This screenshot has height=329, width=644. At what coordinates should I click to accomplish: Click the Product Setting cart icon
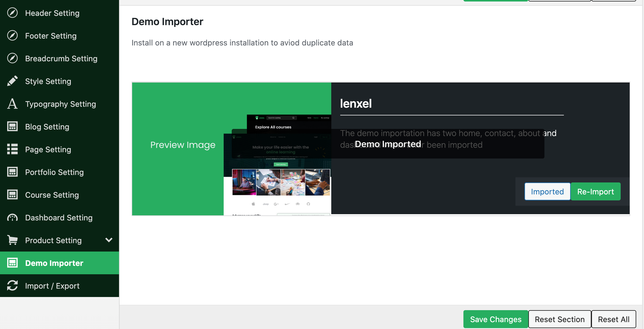(12, 240)
